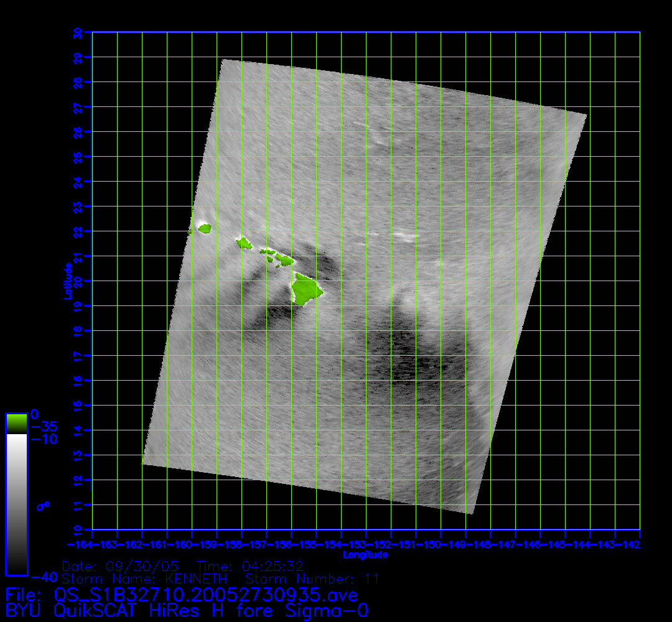Click the grayscale gradient of the color bar
Screen dimensions: 672x622
16,504
